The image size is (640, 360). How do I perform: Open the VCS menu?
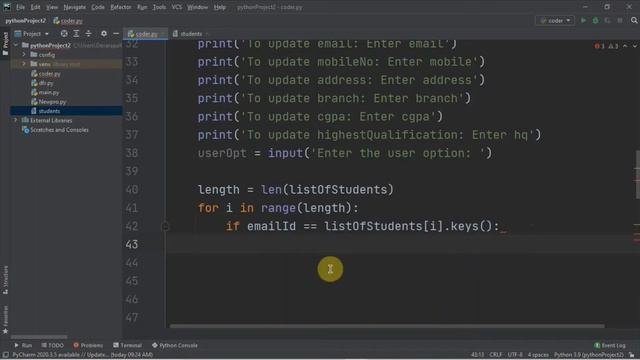tap(177, 7)
